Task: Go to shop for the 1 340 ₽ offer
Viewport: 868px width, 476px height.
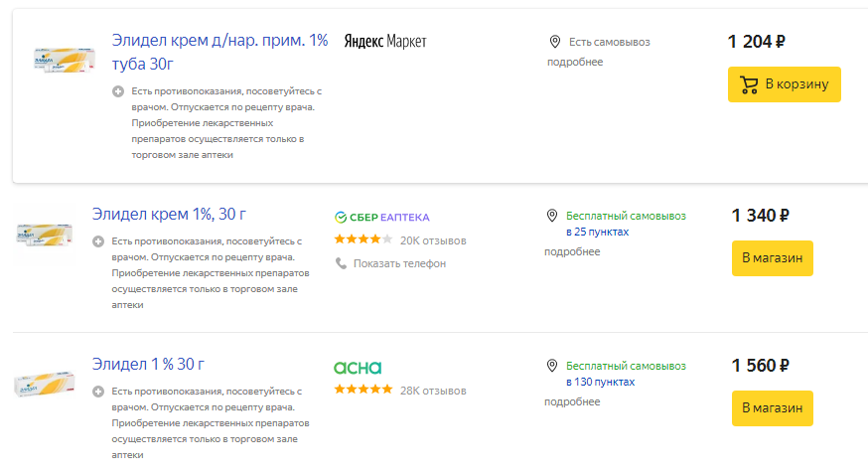Action: (x=773, y=257)
